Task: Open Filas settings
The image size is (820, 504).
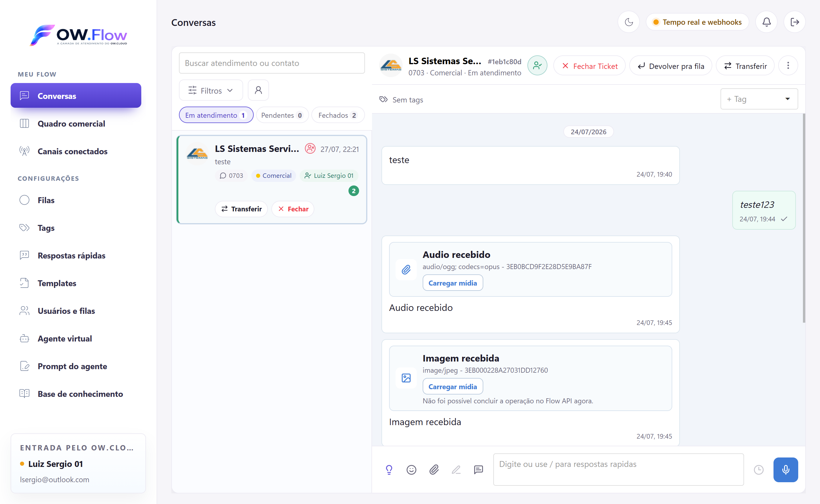Action: 76,200
